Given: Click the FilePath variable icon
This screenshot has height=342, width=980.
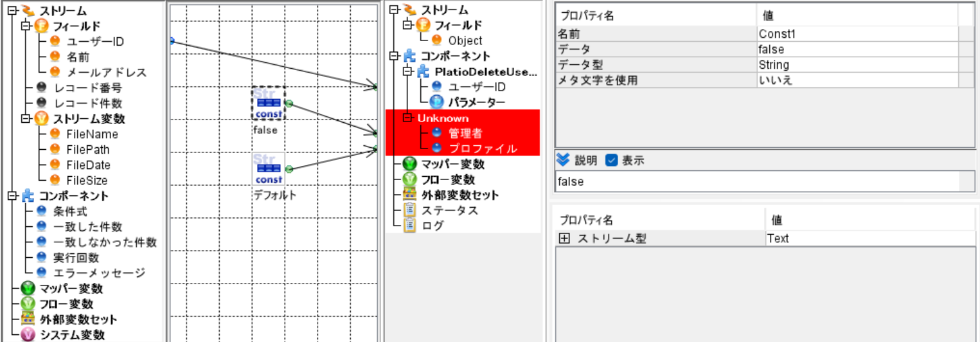Looking at the screenshot, I should (55, 150).
